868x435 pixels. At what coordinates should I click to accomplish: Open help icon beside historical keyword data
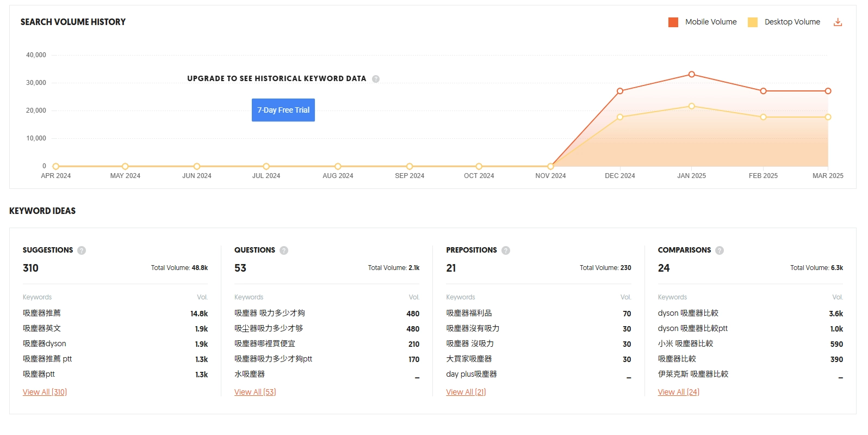point(376,79)
